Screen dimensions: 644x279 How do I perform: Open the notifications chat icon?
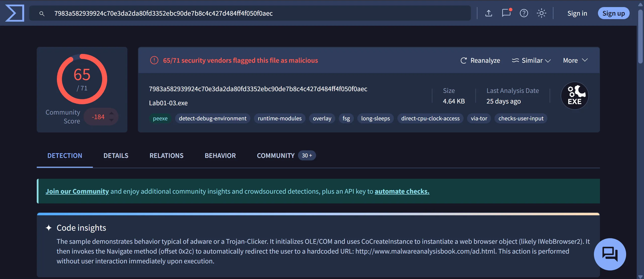click(x=506, y=13)
